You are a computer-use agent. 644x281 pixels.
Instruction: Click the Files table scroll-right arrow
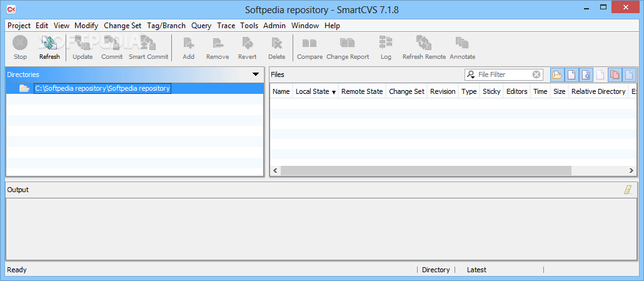point(631,170)
